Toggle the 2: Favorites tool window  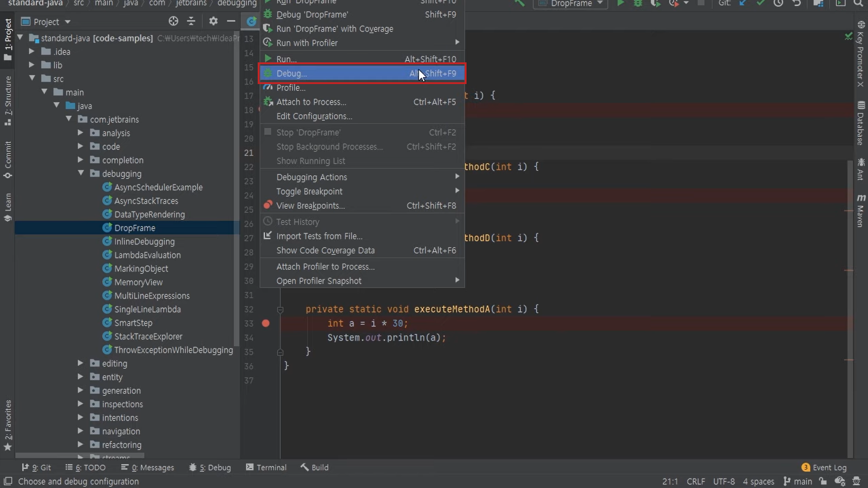pyautogui.click(x=8, y=425)
